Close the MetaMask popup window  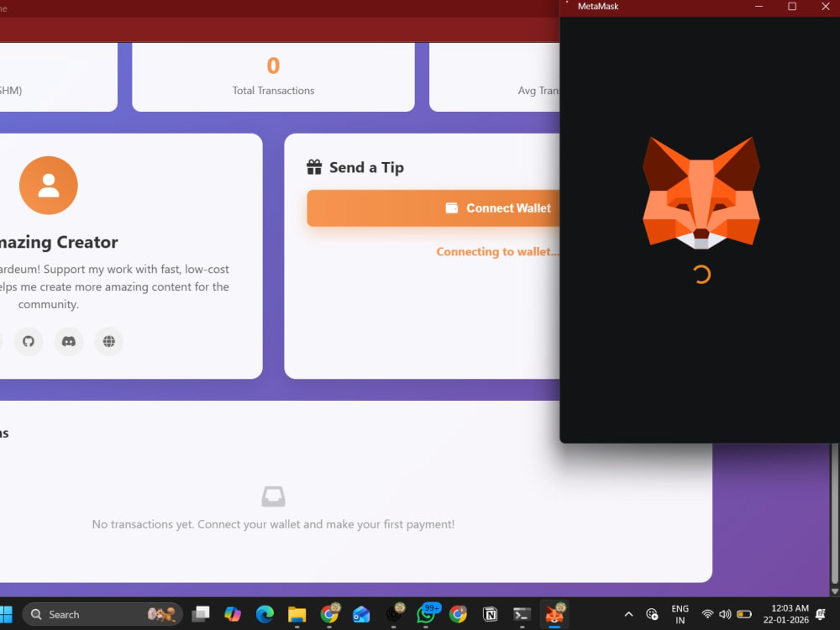click(x=825, y=7)
